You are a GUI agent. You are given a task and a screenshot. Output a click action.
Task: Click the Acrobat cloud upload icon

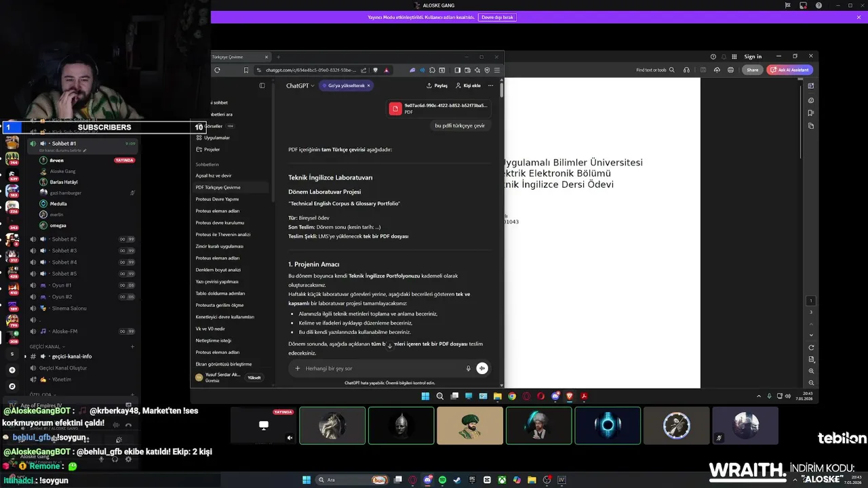(x=716, y=70)
